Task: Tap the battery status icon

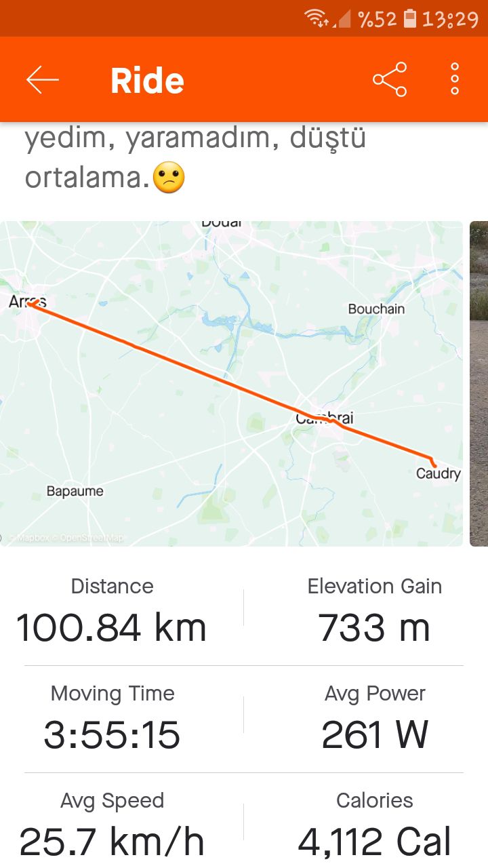Action: point(409,18)
